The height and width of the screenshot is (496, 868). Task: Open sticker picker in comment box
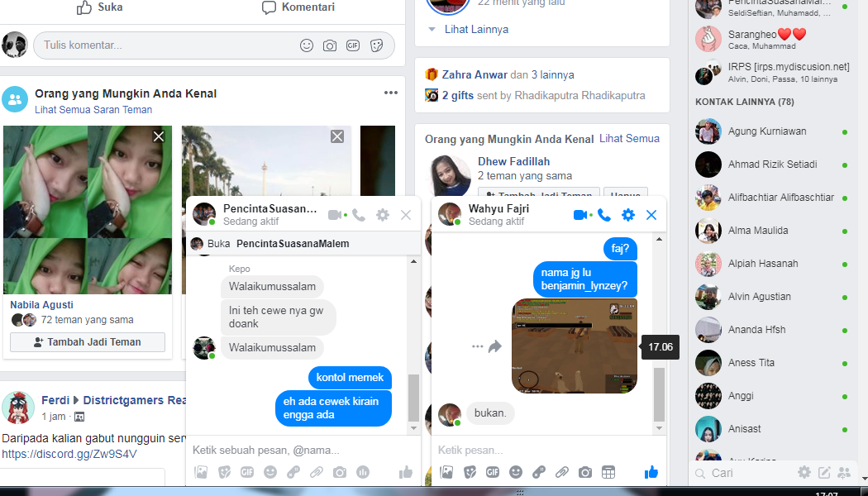click(377, 45)
